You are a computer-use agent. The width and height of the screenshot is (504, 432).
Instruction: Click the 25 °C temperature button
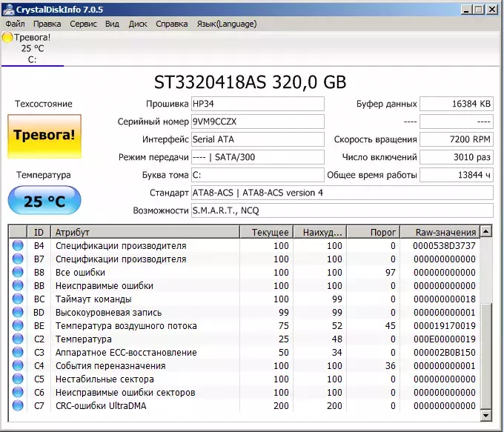[44, 200]
